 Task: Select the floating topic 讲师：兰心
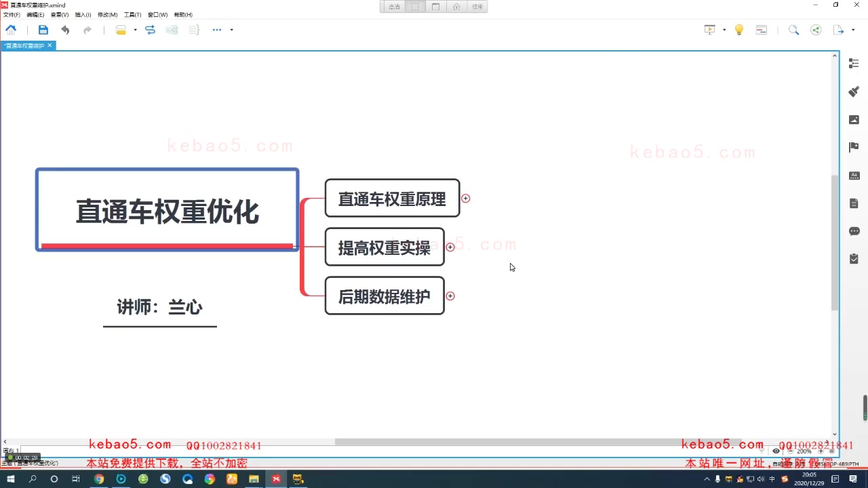160,308
